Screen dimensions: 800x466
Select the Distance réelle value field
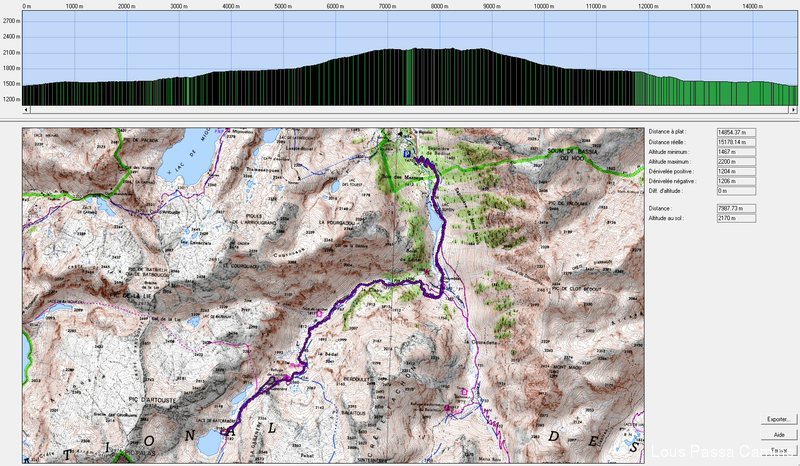pyautogui.click(x=737, y=143)
